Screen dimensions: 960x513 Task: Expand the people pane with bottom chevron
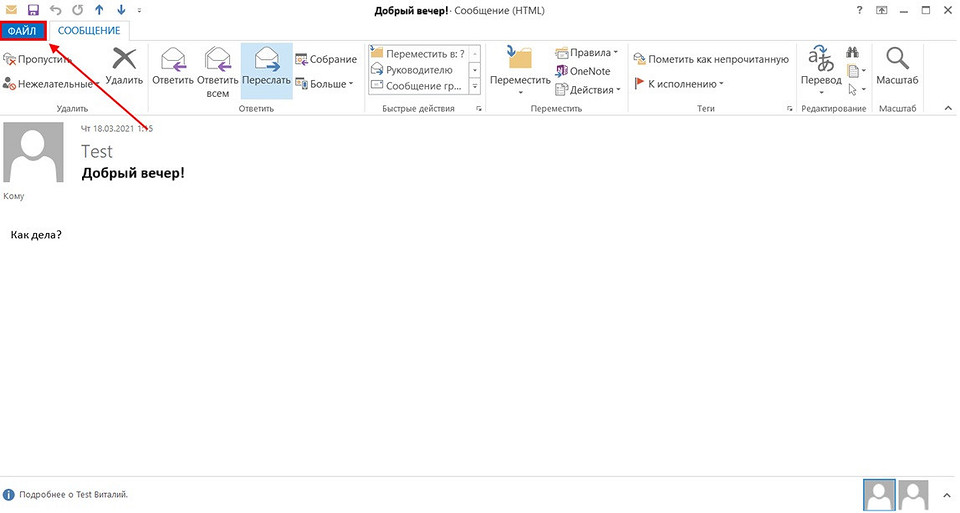tap(948, 495)
